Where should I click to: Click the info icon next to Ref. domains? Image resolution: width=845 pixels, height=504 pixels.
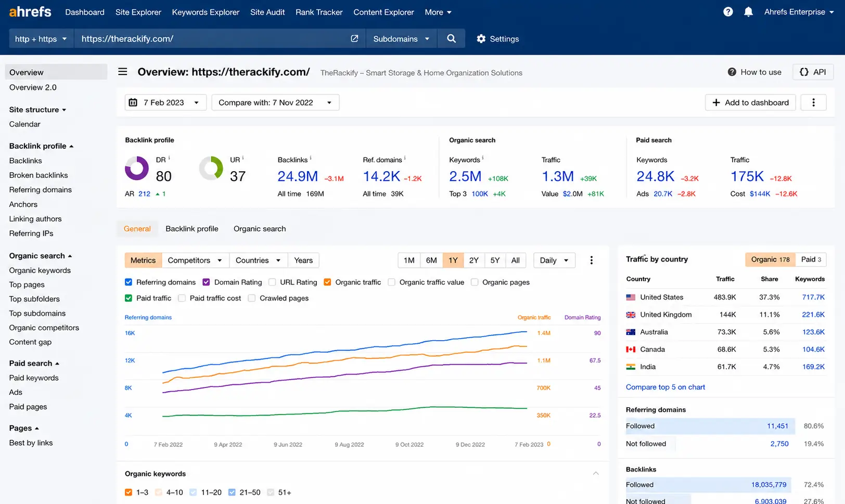[x=405, y=158]
